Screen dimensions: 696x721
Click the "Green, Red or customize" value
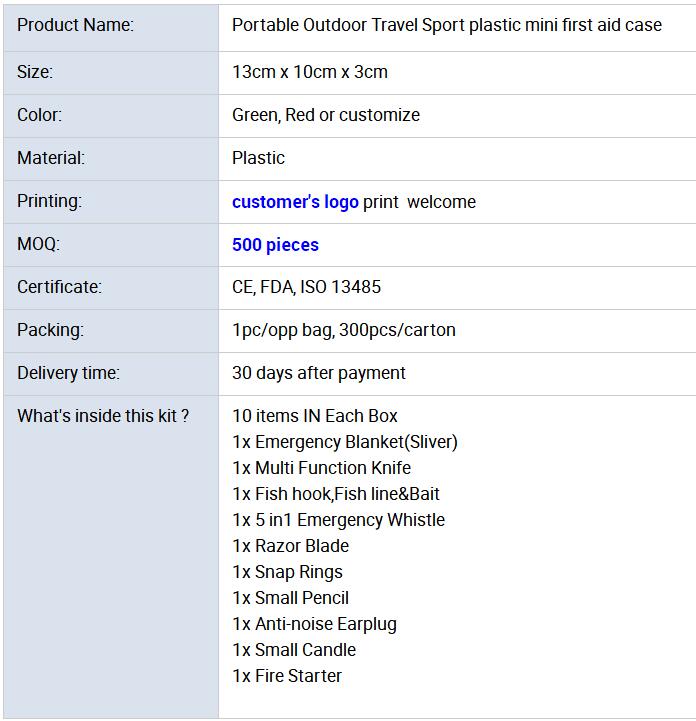click(326, 115)
